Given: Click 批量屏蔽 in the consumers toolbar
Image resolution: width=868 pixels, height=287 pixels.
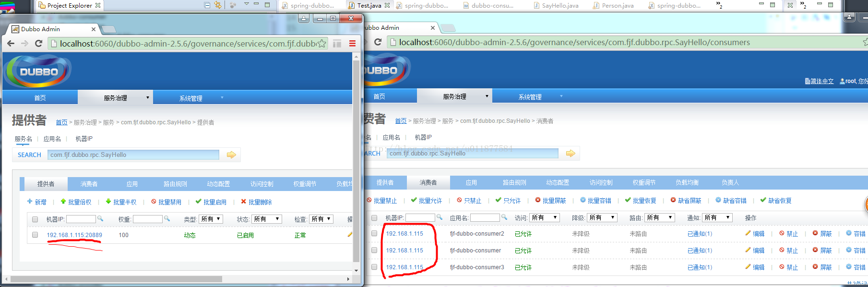Looking at the screenshot, I should coord(551,201).
